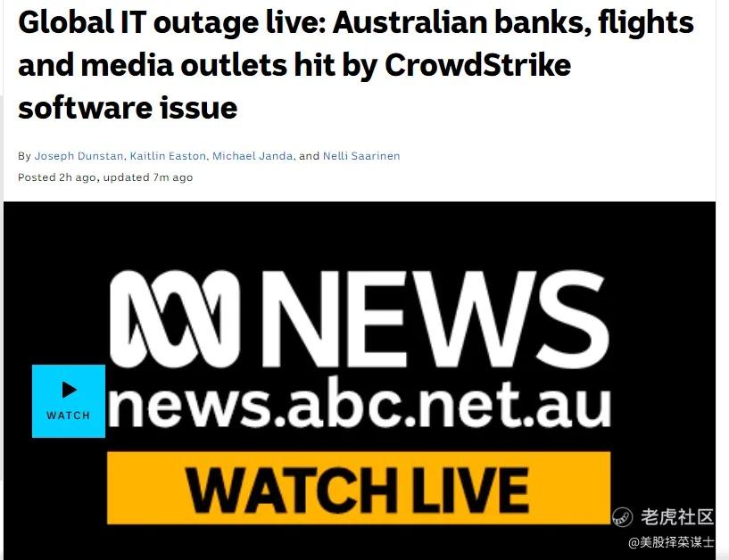The width and height of the screenshot is (729, 560).
Task: Click the WATCH label under play icon
Action: tap(69, 416)
